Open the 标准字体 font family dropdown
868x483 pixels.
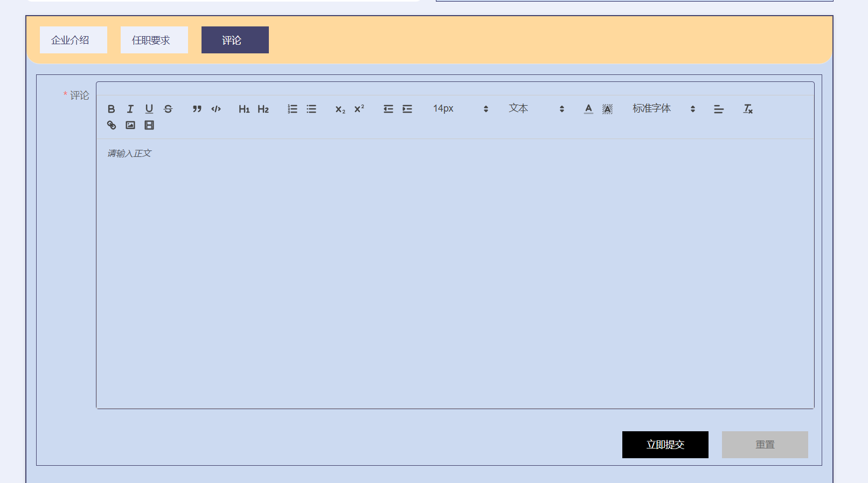tap(663, 109)
